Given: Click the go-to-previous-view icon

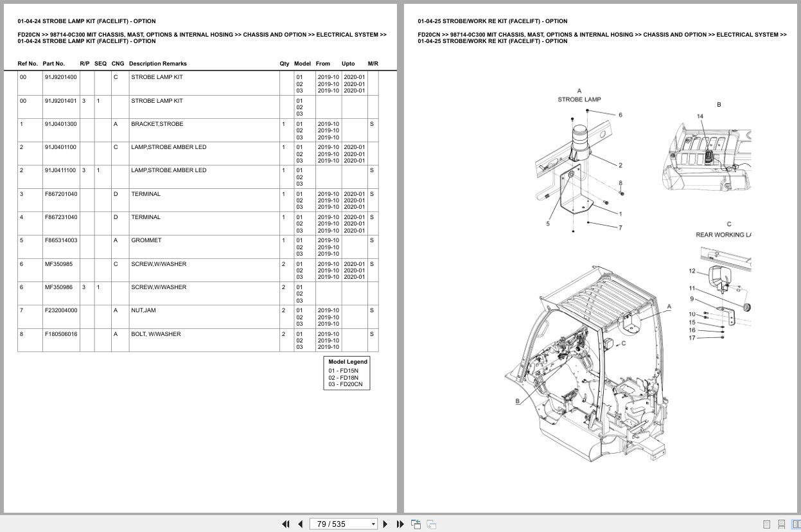Looking at the screenshot, I should click(x=416, y=524).
